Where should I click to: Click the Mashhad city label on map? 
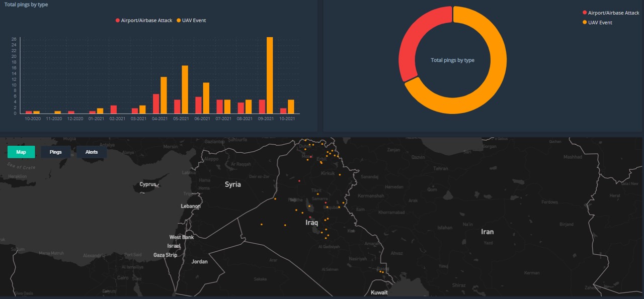573,157
